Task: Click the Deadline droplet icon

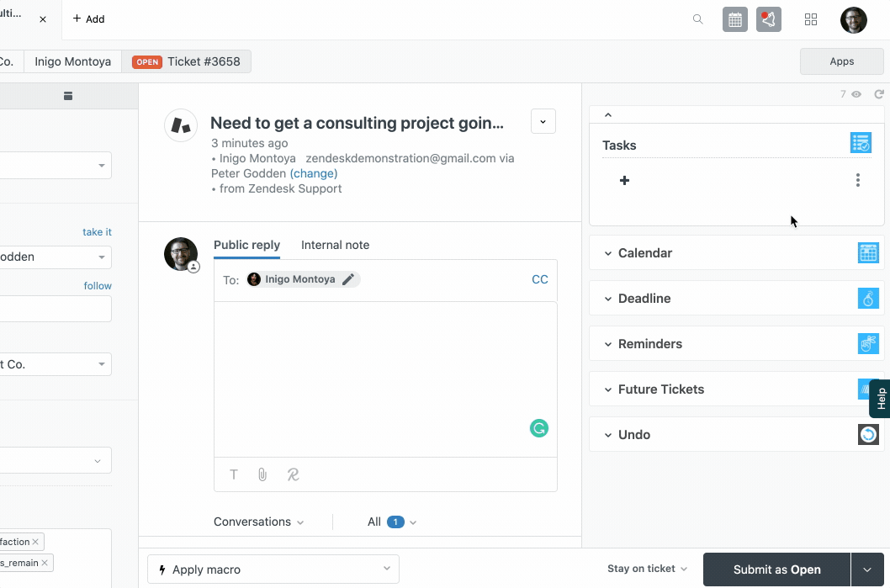Action: (x=869, y=298)
